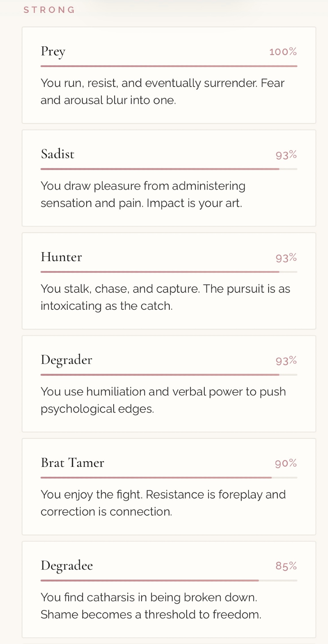This screenshot has width=328, height=644.
Task: Tap the Sadist description about administering sensation
Action: (143, 194)
